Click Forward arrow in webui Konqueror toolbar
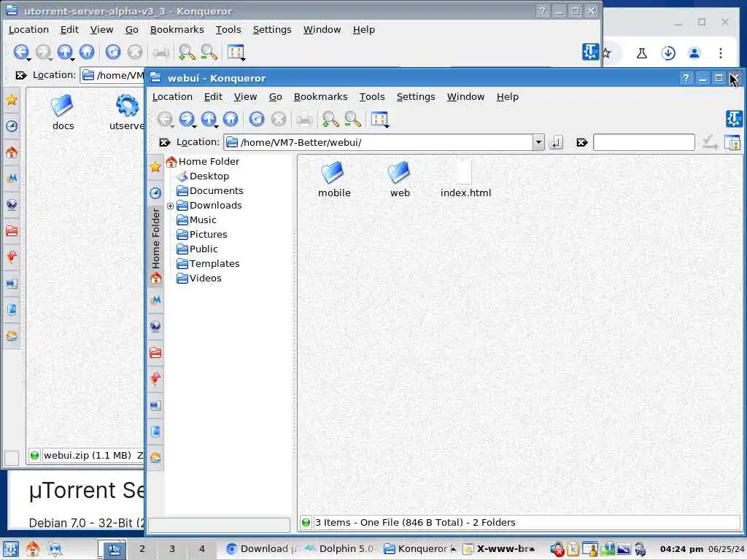This screenshot has height=560, width=747. [x=187, y=119]
